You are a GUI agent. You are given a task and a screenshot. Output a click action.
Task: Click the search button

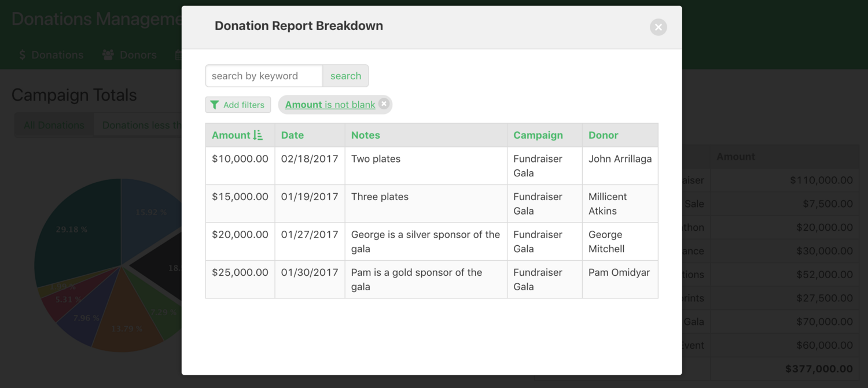[x=345, y=76]
